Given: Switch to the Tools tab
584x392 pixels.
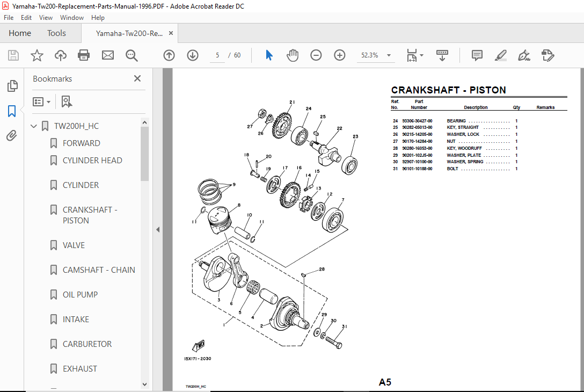Looking at the screenshot, I should [56, 33].
